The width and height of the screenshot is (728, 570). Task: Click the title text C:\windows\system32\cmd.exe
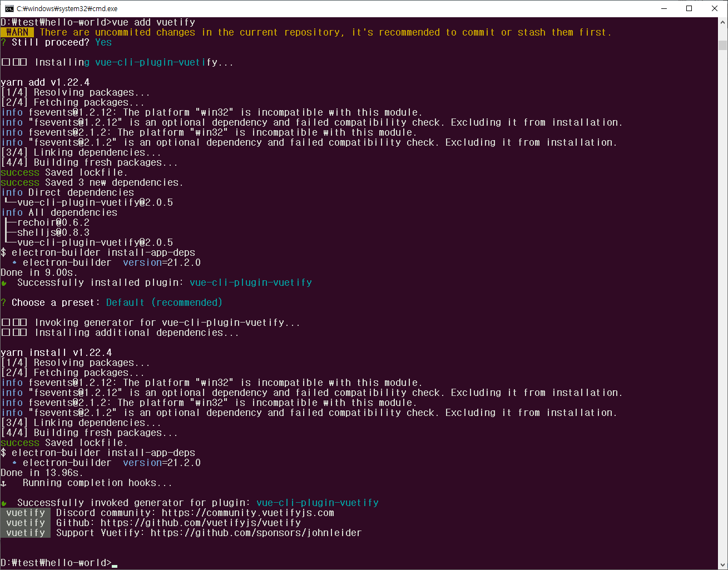coord(67,8)
